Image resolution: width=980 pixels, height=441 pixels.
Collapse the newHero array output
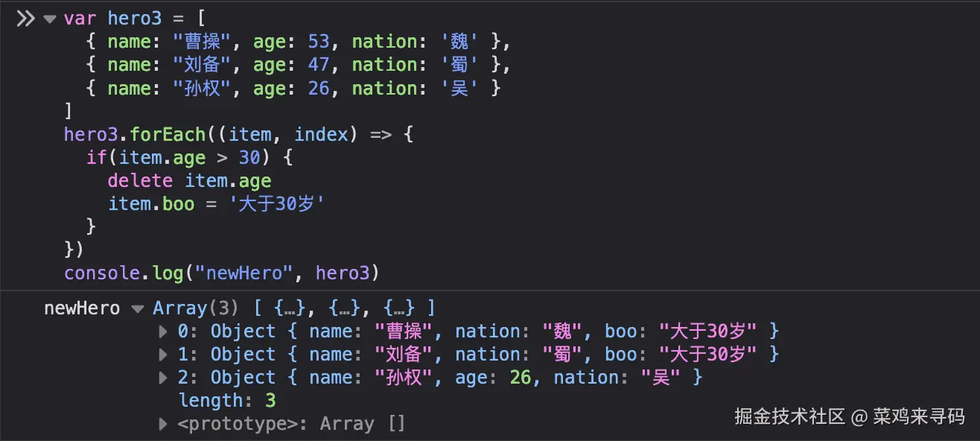tap(139, 308)
